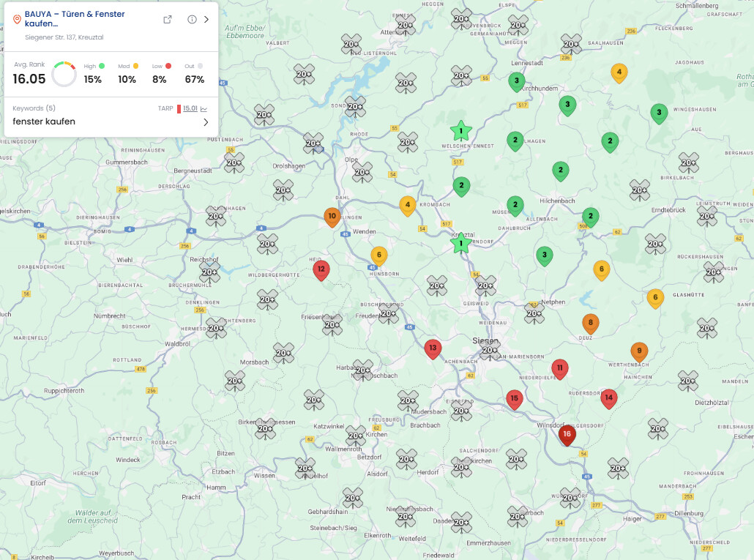The width and height of the screenshot is (754, 560).
Task: Select the 20+ marker at Siegen
Action: (x=490, y=349)
